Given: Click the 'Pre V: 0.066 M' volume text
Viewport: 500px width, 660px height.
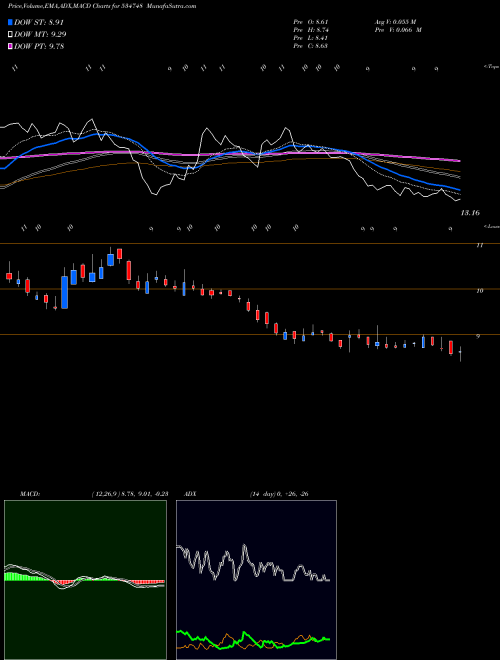Looking at the screenshot, I should (400, 30).
